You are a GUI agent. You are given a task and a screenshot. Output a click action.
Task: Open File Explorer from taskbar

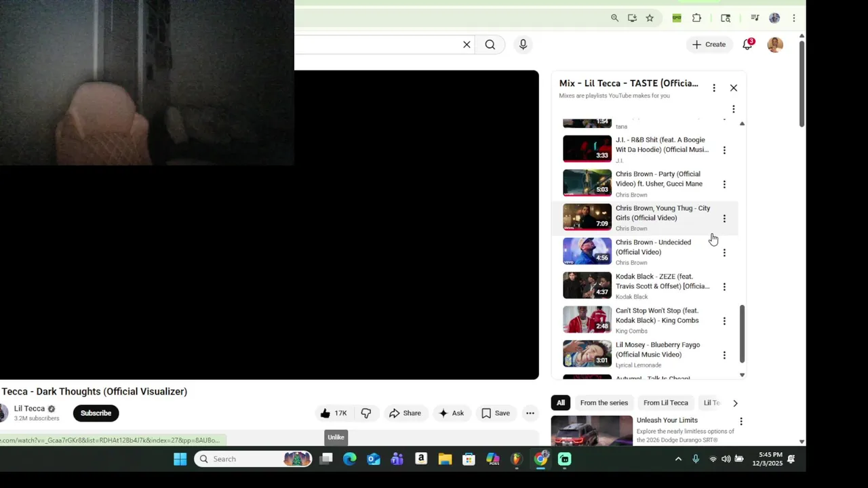(445, 459)
